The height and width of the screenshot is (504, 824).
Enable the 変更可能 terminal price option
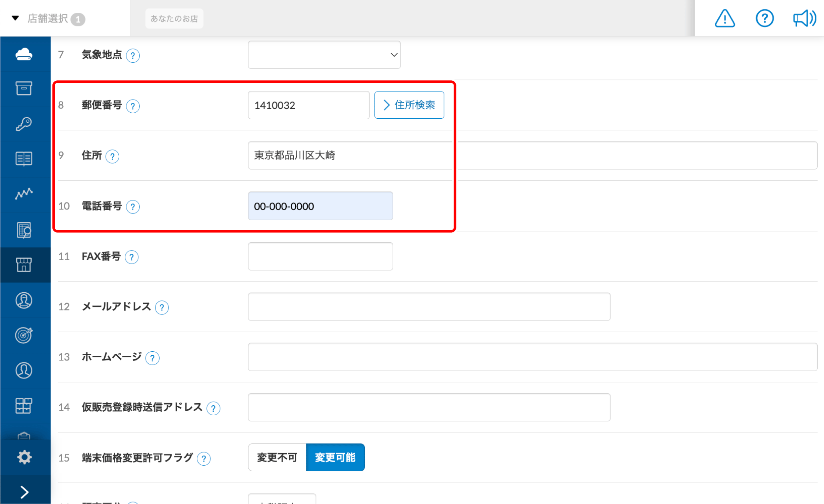(335, 457)
